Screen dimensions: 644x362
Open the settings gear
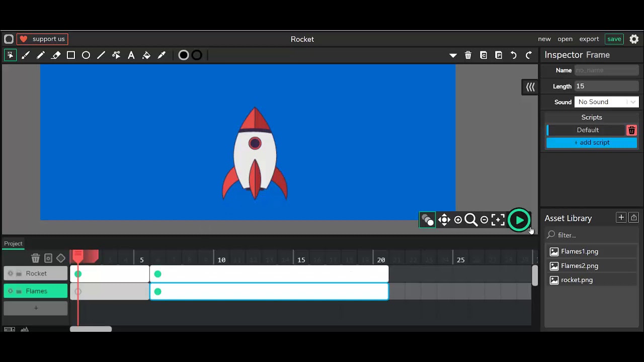coord(634,39)
